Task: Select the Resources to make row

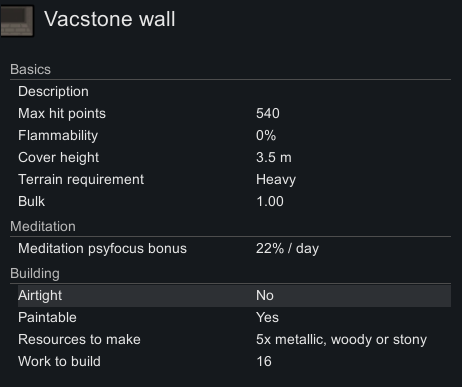Action: 234,339
